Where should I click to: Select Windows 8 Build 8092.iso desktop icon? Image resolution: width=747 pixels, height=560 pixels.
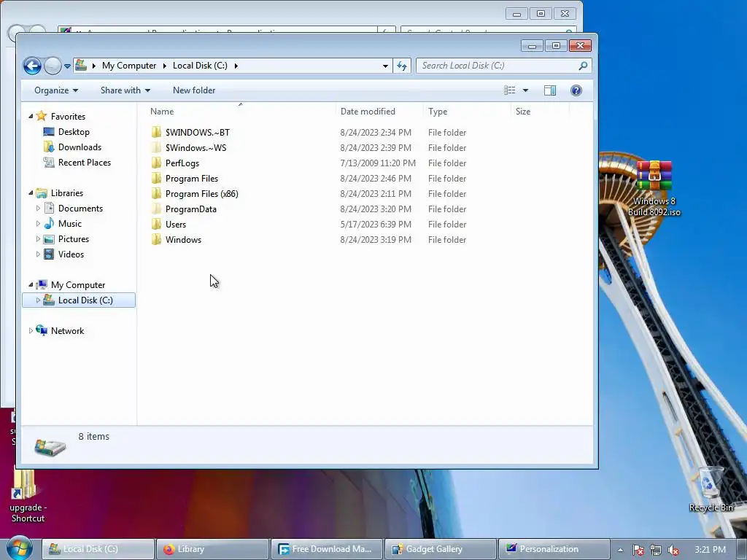click(654, 189)
